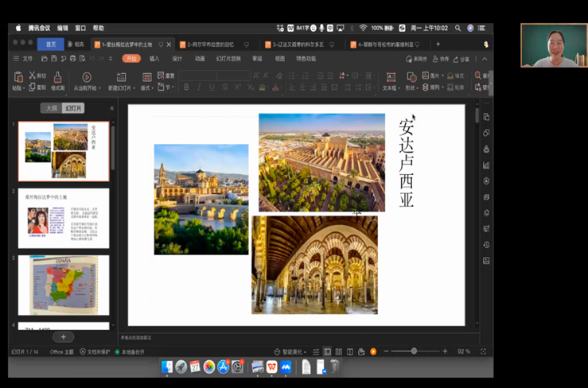Click the Share (分享) button

coord(461,58)
